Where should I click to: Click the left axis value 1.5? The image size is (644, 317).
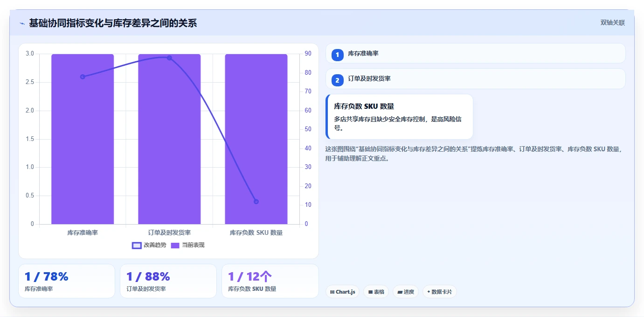pyautogui.click(x=30, y=139)
